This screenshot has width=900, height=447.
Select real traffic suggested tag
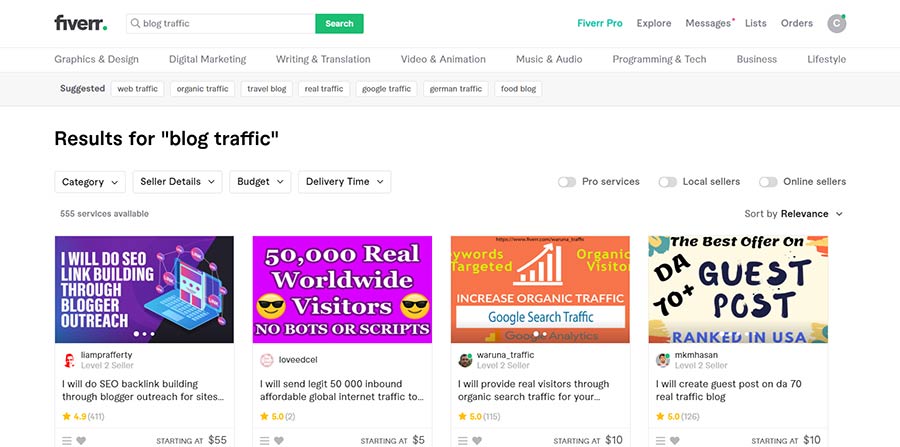(x=324, y=89)
